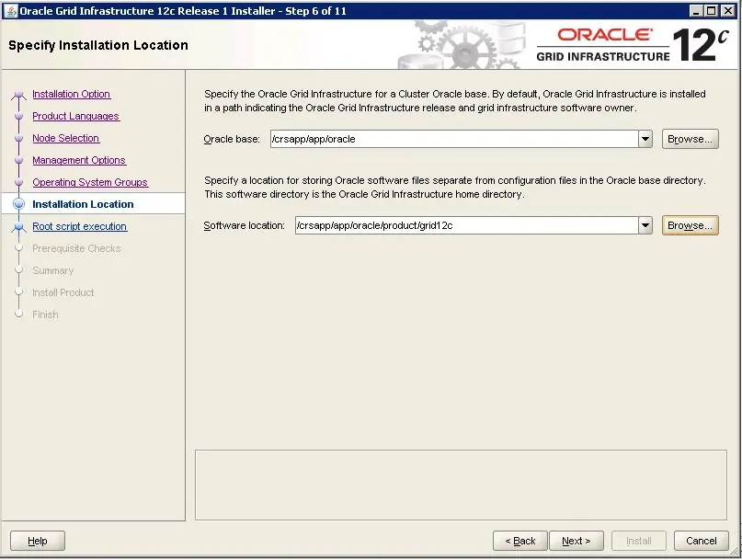Click the Summary step label
742x560 pixels.
(53, 270)
